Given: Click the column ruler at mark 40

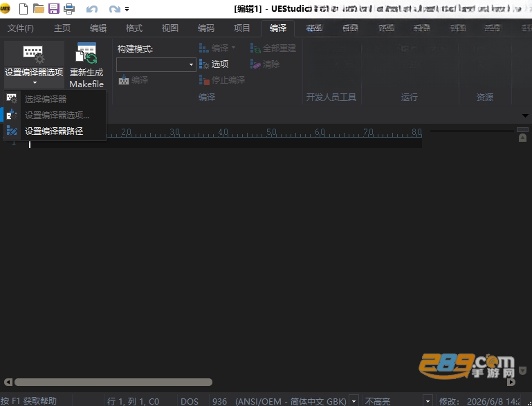Looking at the screenshot, I should pyautogui.click(x=223, y=132).
